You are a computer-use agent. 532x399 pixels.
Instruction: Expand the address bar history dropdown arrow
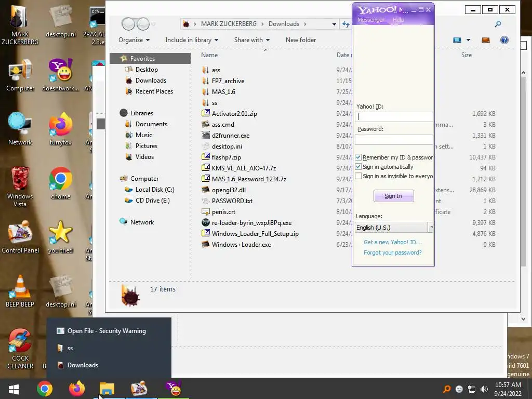[334, 24]
